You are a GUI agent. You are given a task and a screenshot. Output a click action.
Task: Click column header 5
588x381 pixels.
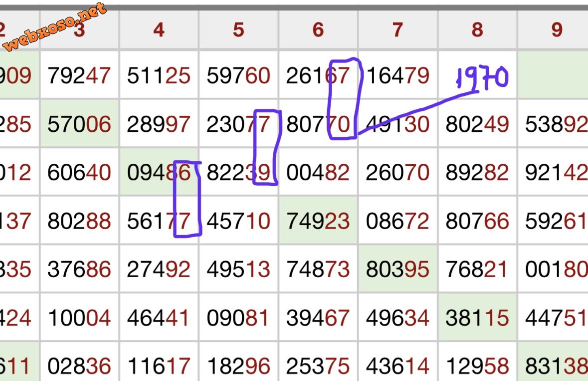click(x=238, y=29)
